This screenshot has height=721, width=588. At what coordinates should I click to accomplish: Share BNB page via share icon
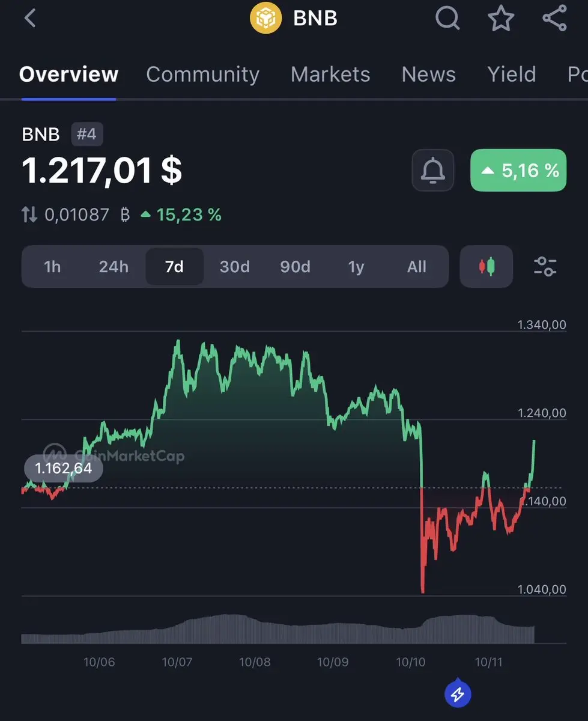554,18
